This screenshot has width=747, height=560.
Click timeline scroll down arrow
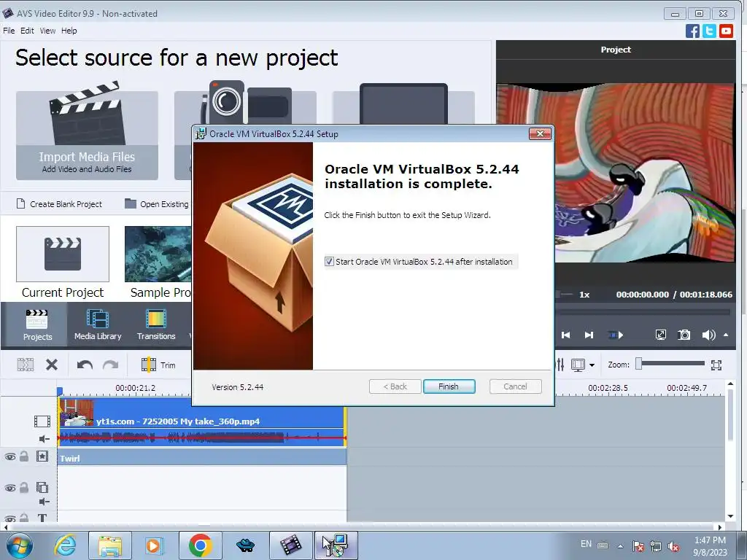click(730, 517)
